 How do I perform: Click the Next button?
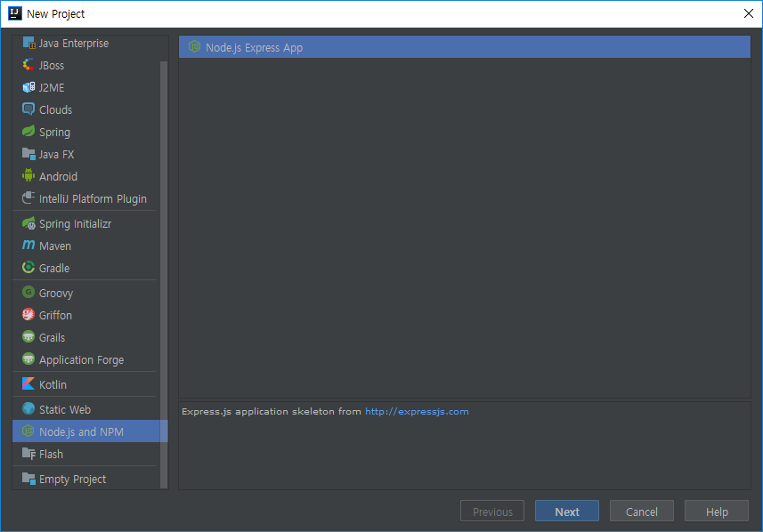567,511
